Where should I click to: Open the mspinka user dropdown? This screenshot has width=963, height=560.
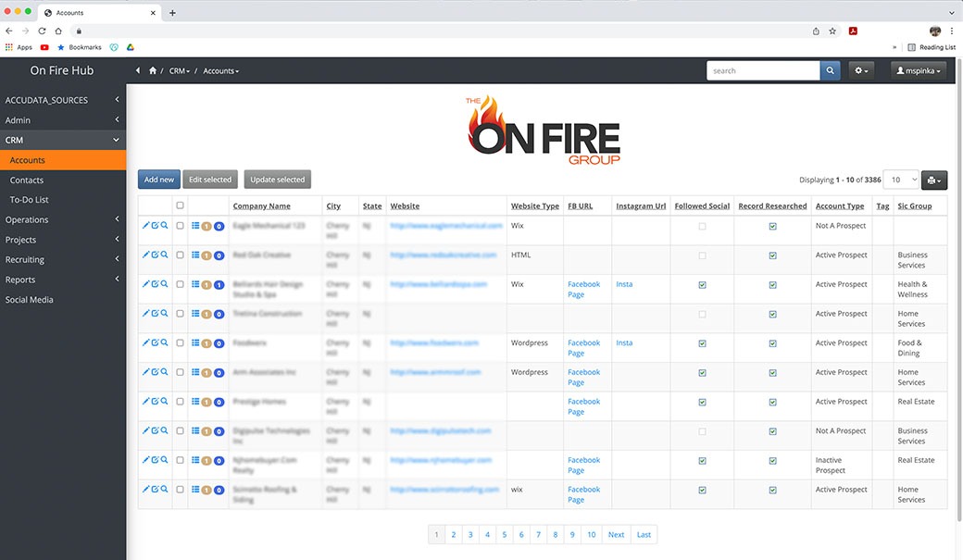pyautogui.click(x=918, y=70)
